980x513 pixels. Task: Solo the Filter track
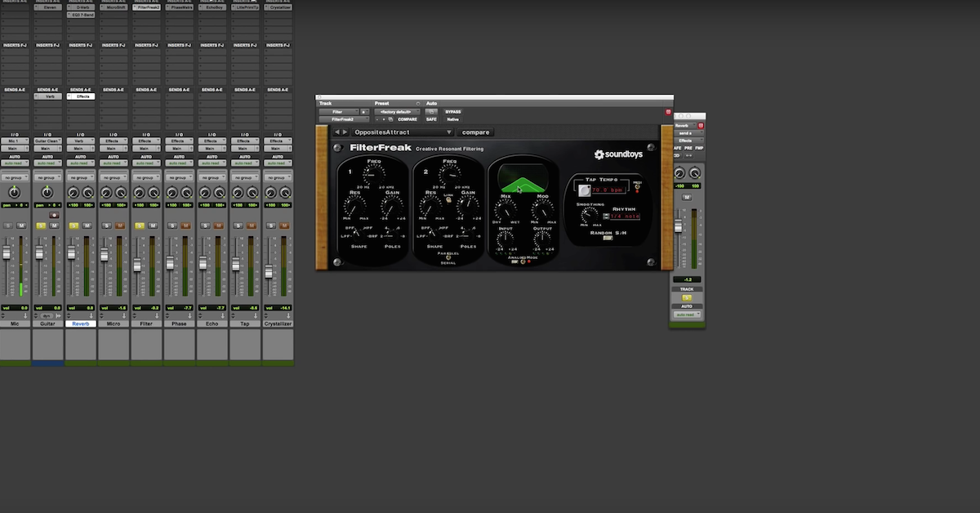tap(140, 225)
